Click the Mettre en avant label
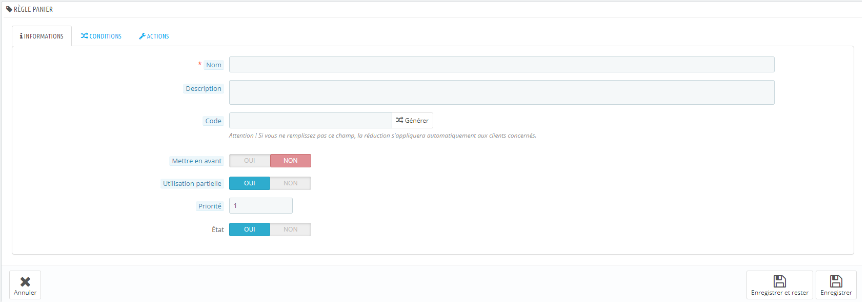868x306 pixels. coord(197,161)
